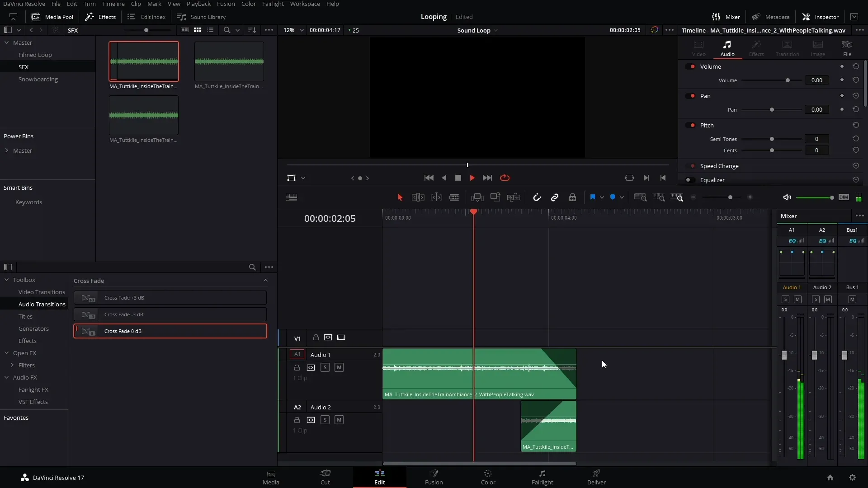Switch to the Deliver page
Viewport: 868px width, 488px height.
pos(596,477)
